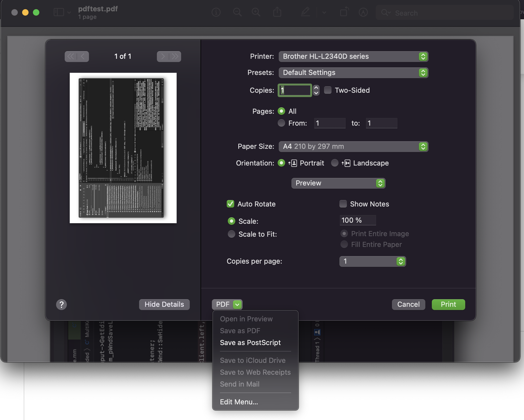Viewport: 524px width, 420px height.
Task: Click the help question mark button
Action: coord(61,305)
